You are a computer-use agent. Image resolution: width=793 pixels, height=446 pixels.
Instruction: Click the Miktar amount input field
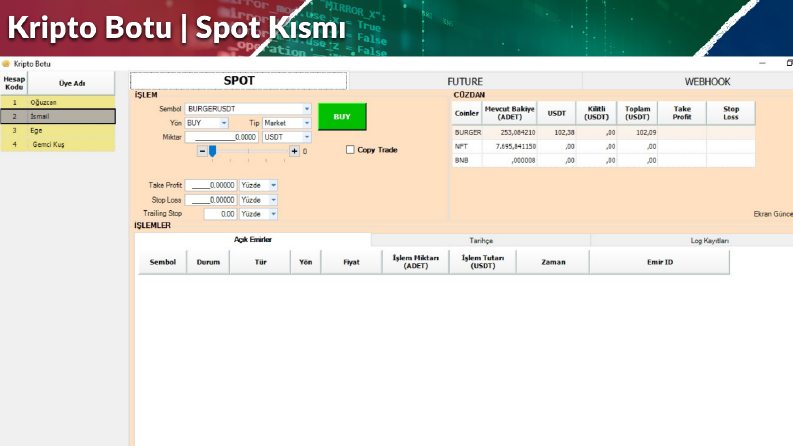[x=222, y=137]
